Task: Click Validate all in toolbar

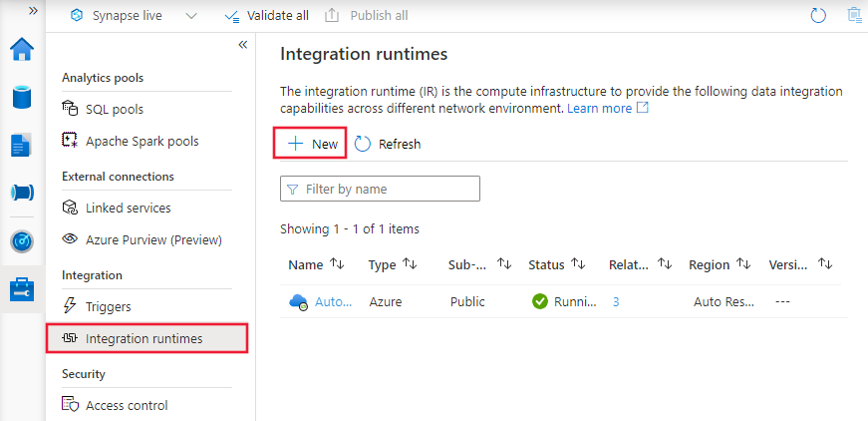Action: [267, 16]
